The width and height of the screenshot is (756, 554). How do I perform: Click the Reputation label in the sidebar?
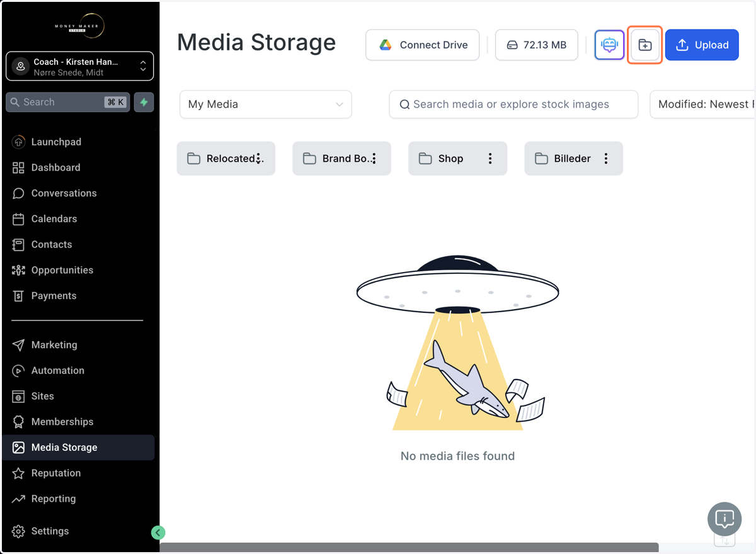coord(56,473)
